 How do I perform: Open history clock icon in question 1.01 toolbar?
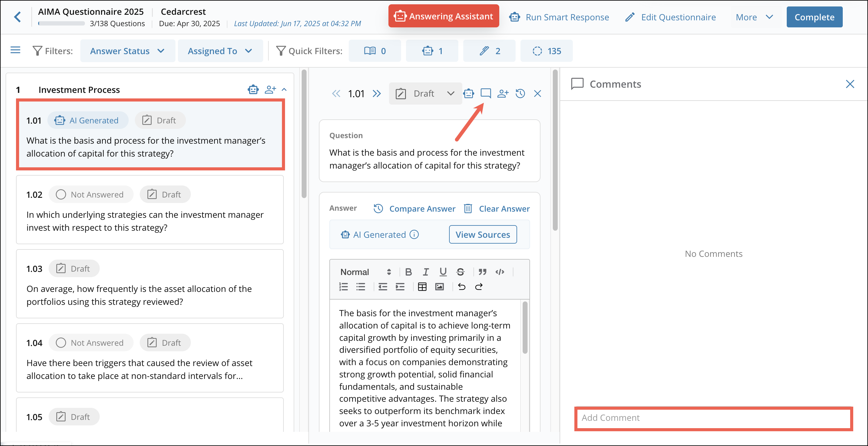[520, 93]
